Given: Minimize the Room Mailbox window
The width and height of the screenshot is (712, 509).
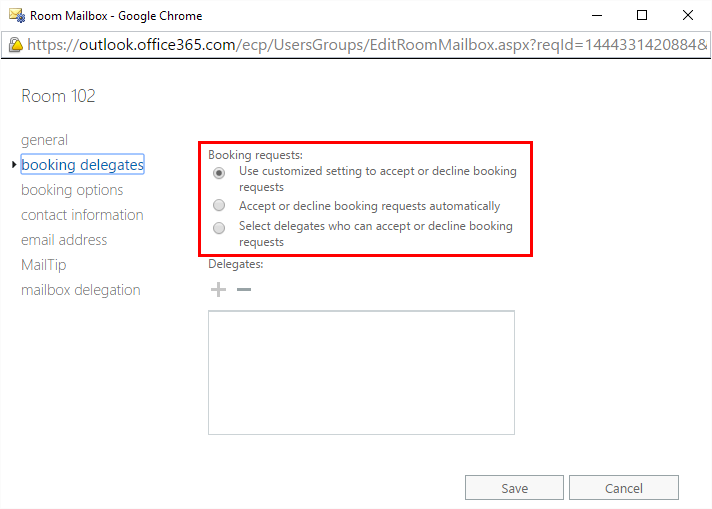Looking at the screenshot, I should [597, 15].
